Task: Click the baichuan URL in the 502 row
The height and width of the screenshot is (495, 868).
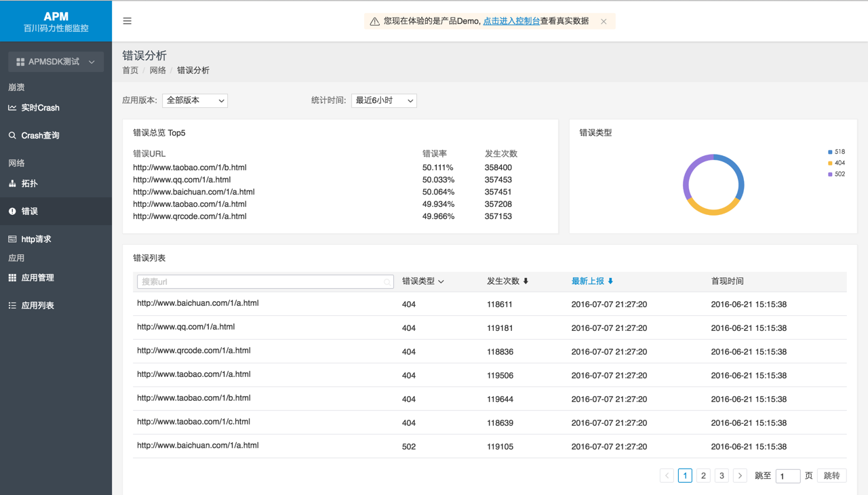Action: (x=198, y=446)
